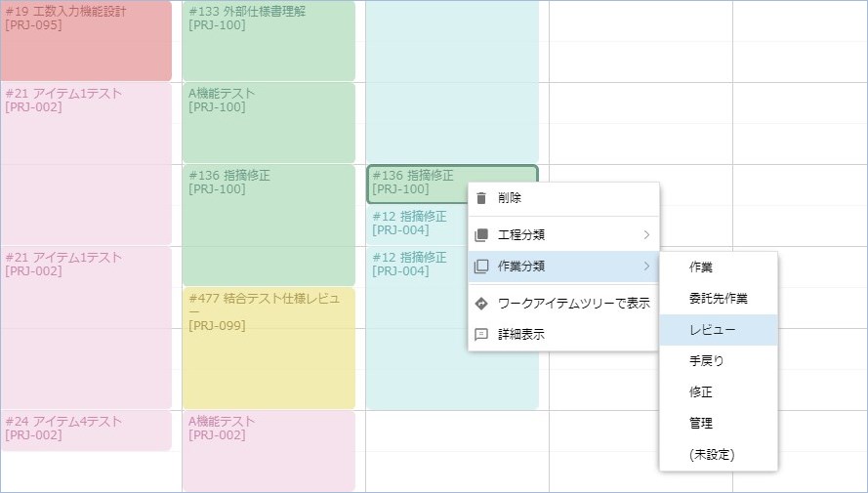Choose the 作業 option in the submenu

701,267
